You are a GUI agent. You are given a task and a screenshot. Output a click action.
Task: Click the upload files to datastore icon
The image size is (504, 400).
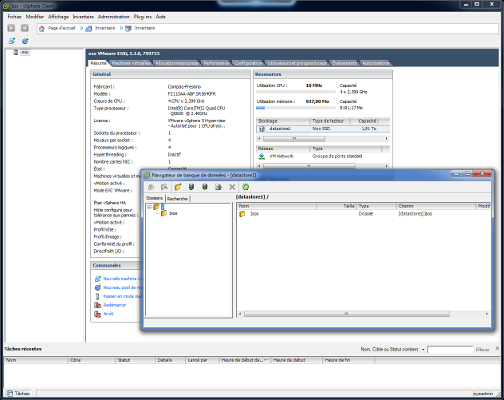(191, 187)
